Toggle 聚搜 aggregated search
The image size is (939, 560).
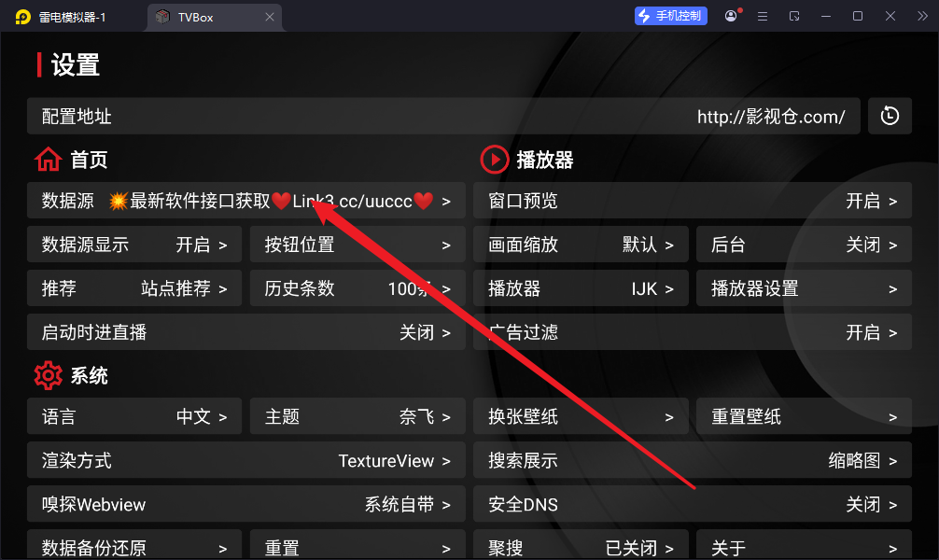581,544
